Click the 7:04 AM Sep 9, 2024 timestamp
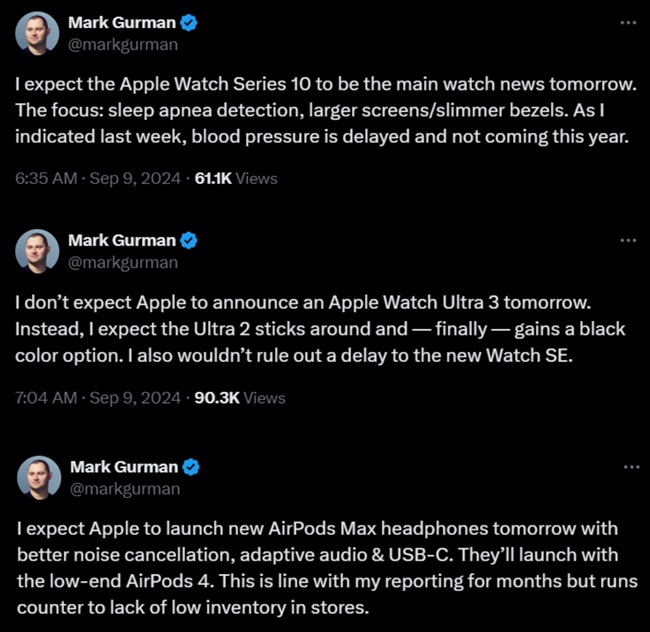The height and width of the screenshot is (632, 650). coord(98,398)
